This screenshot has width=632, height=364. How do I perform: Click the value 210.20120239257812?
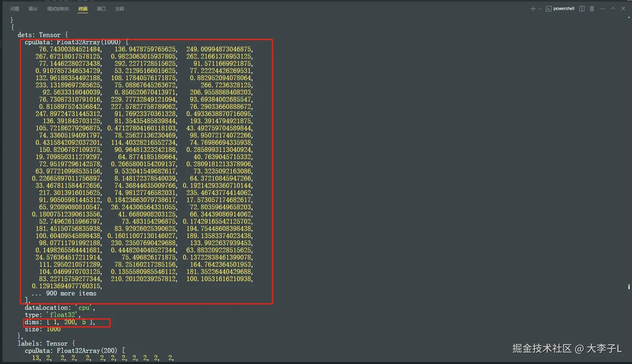pos(144,279)
